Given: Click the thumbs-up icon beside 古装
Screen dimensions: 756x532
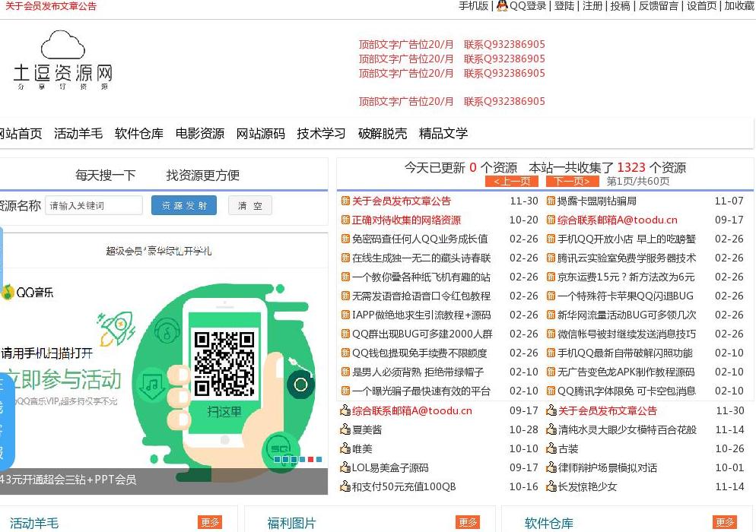Looking at the screenshot, I should (551, 448).
